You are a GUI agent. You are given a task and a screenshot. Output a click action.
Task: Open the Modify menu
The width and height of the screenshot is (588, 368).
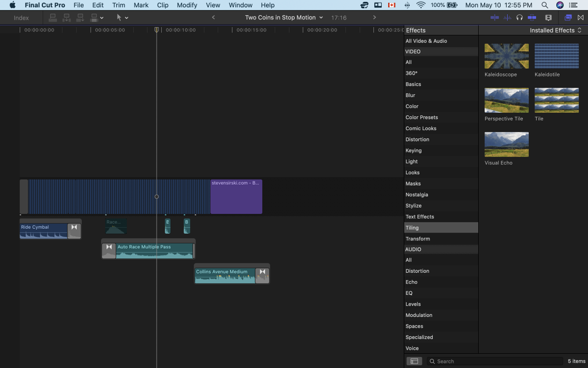tap(187, 5)
